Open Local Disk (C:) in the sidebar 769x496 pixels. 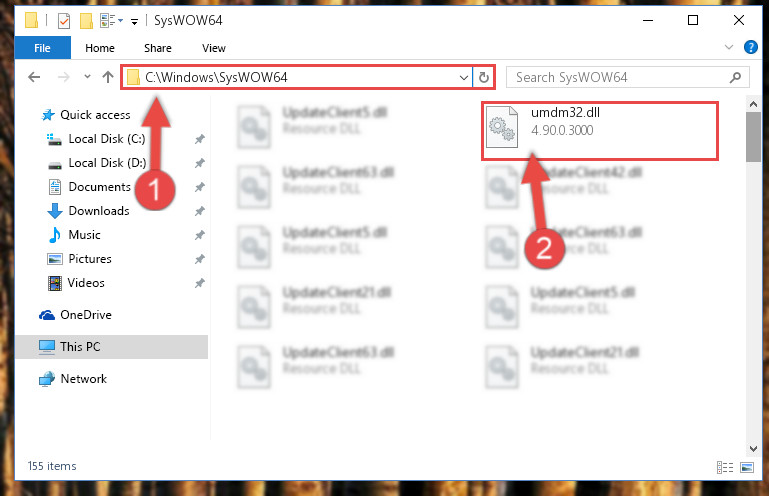(x=106, y=139)
